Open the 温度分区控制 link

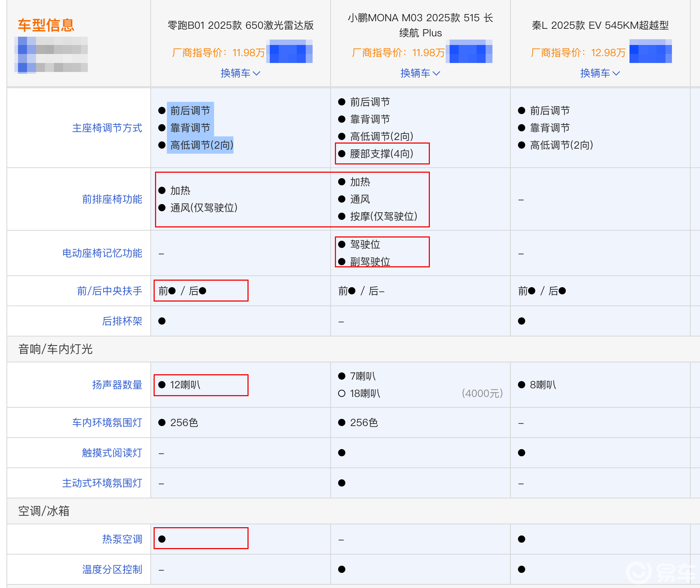click(112, 569)
